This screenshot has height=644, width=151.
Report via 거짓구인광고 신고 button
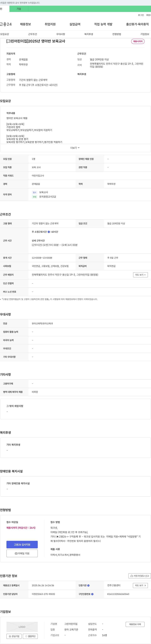(140, 576)
